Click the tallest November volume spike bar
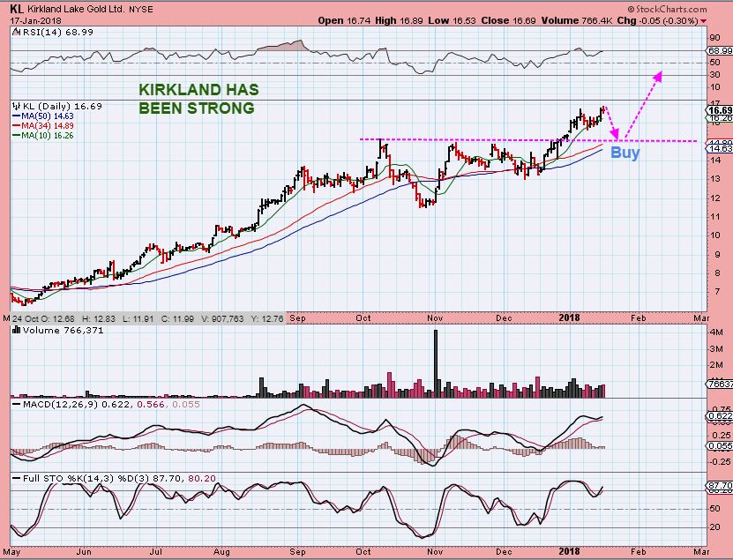This screenshot has width=733, height=560. point(436,363)
